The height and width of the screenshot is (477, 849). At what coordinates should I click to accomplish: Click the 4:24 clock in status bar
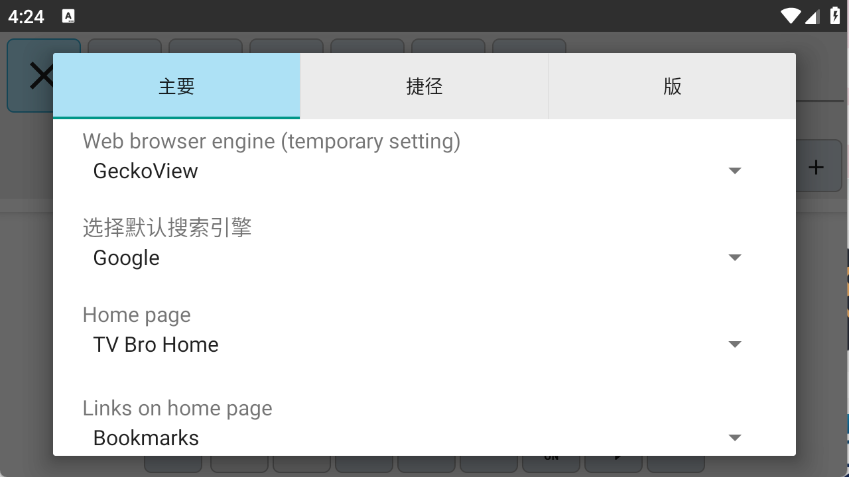[26, 16]
